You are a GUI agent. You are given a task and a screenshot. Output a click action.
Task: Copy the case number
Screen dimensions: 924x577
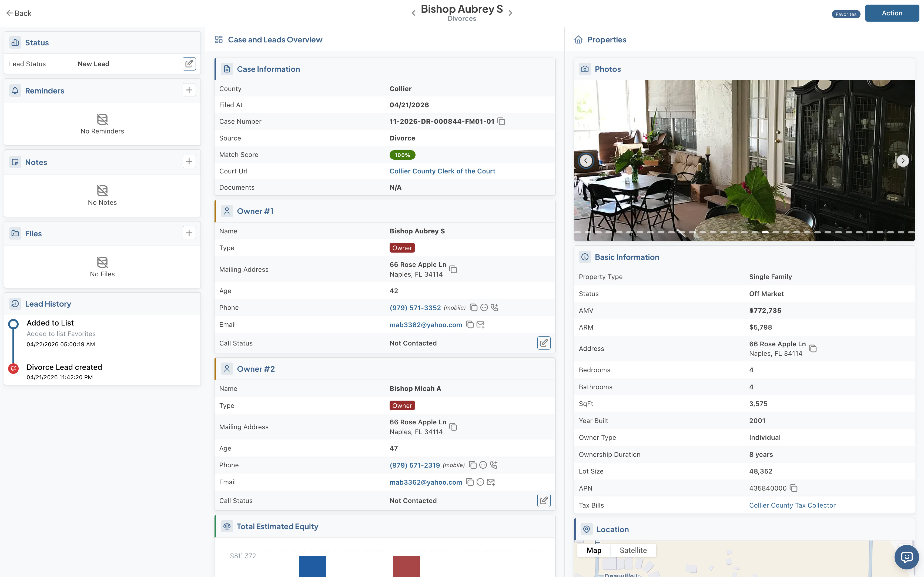click(x=501, y=121)
